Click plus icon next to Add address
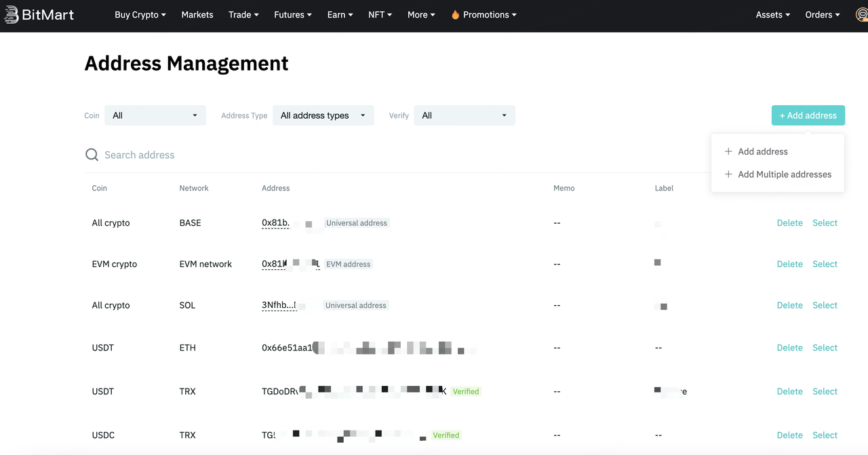This screenshot has height=455, width=868. click(x=728, y=152)
